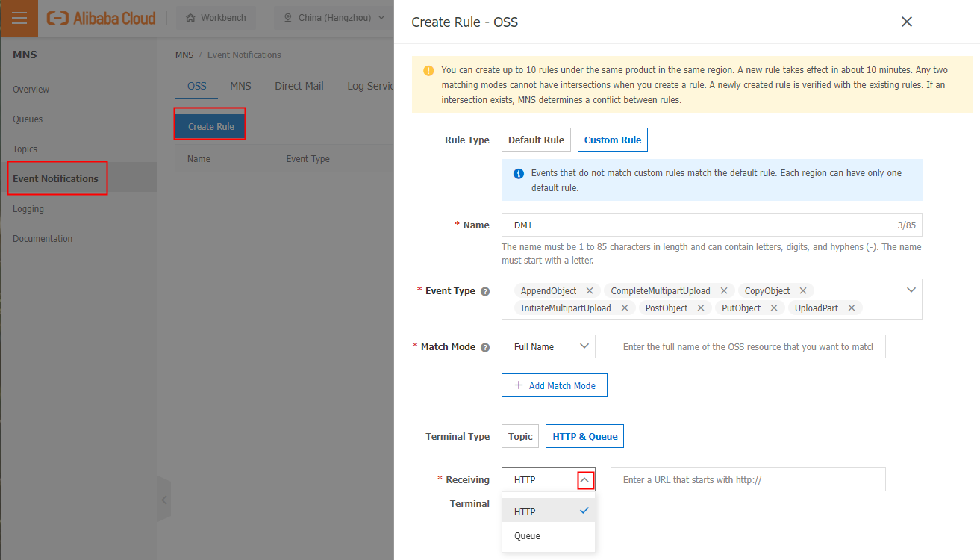Click the Add Match Mode button
980x560 pixels.
pos(555,385)
